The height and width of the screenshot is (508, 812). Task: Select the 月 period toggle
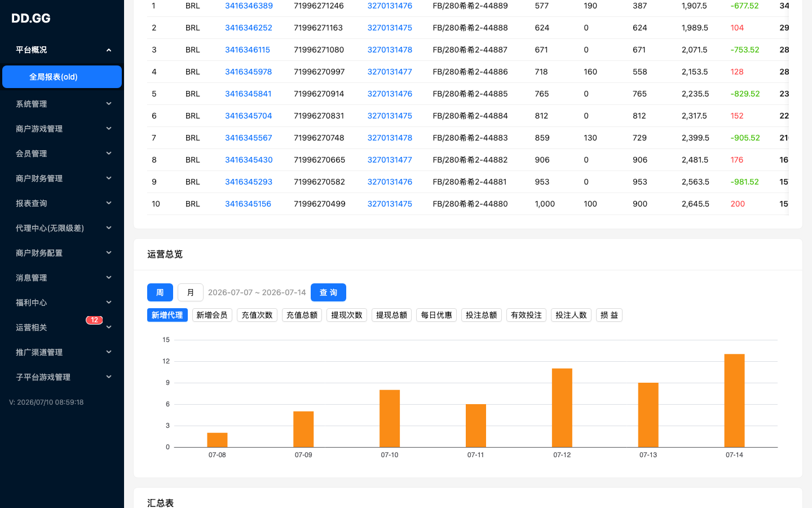(191, 292)
